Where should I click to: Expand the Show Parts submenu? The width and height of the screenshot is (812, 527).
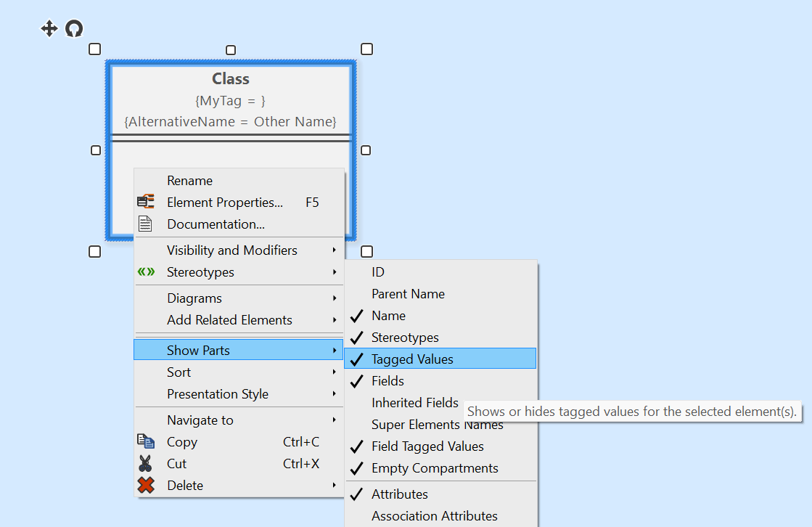pyautogui.click(x=239, y=351)
